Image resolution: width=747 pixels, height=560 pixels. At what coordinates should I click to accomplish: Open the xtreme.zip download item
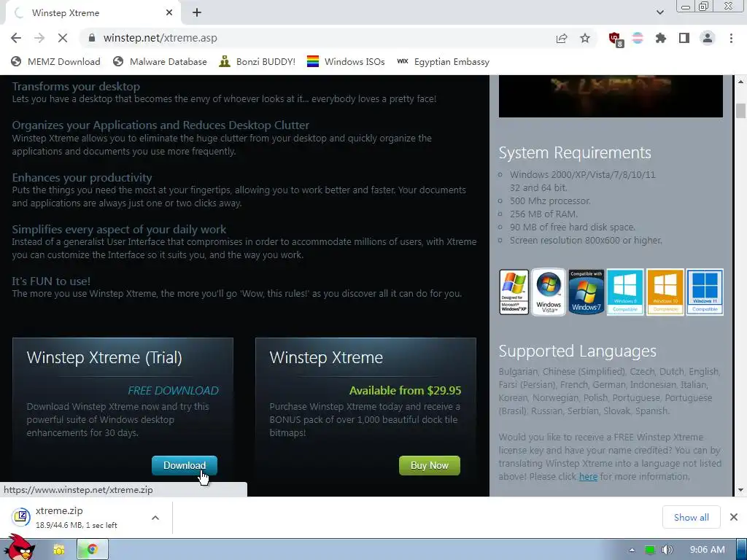pyautogui.click(x=76, y=517)
